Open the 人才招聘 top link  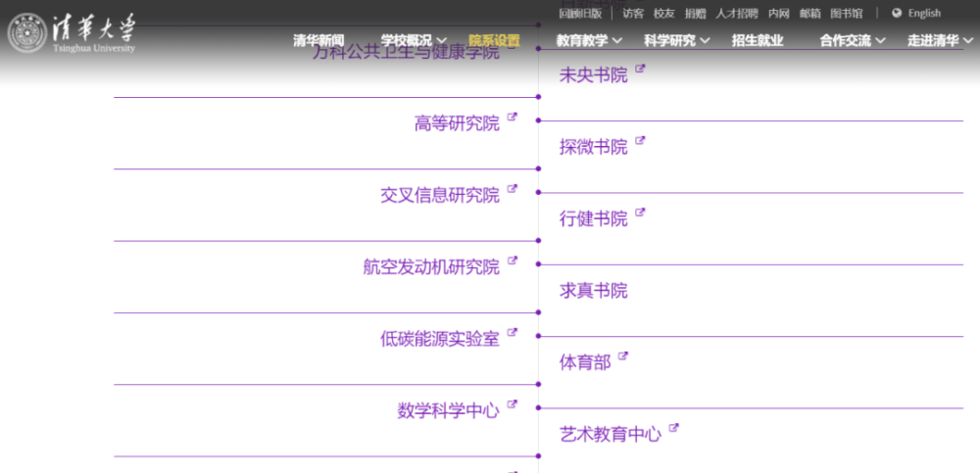[x=737, y=13]
